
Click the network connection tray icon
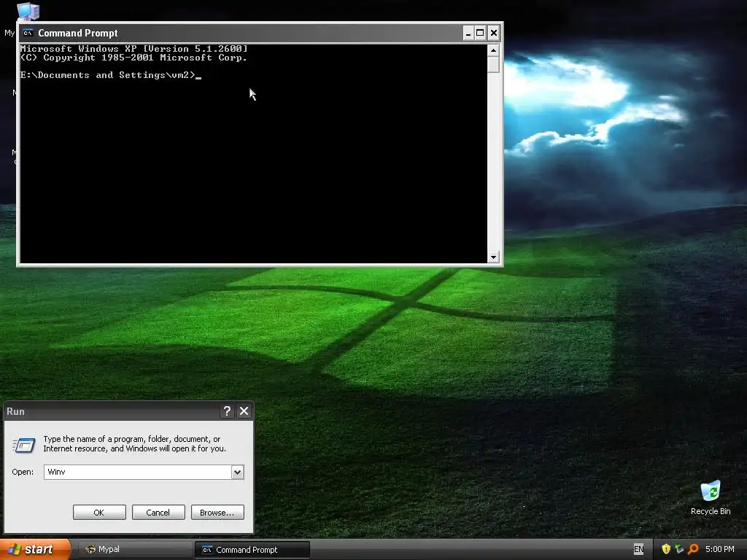(679, 549)
